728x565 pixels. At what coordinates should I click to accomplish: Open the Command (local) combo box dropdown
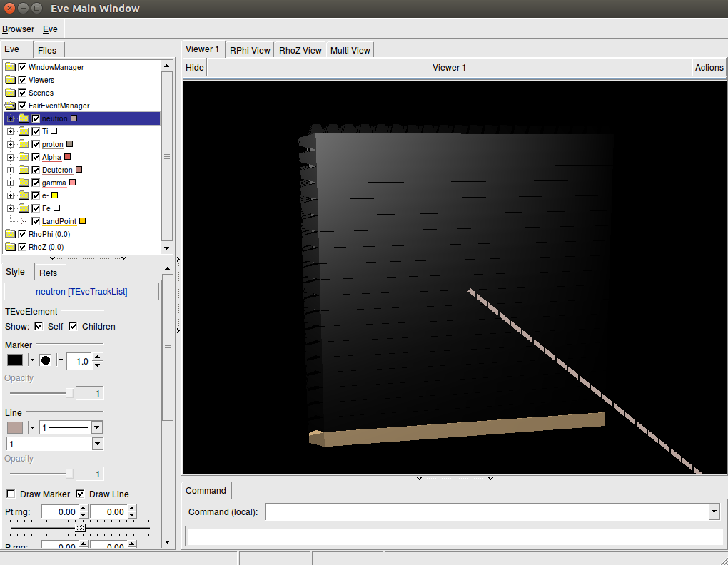[x=714, y=511]
